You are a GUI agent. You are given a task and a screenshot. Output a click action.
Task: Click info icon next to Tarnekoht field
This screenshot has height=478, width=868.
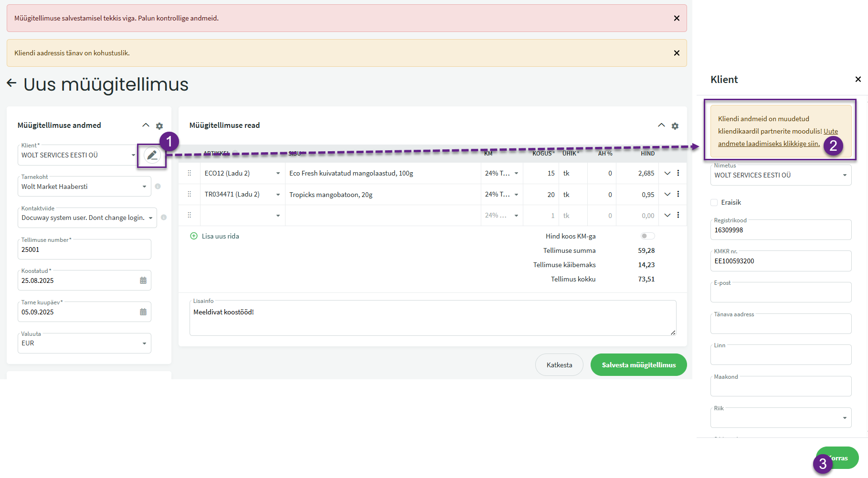click(158, 187)
